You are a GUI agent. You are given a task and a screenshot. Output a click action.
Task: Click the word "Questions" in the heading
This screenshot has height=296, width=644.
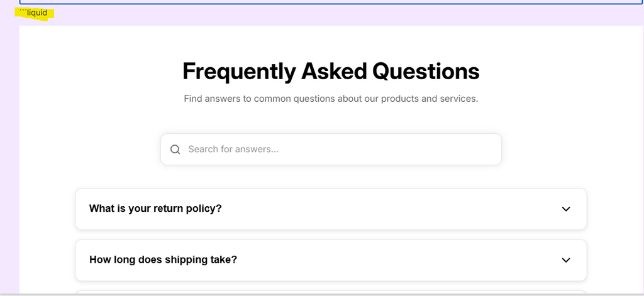tap(426, 71)
